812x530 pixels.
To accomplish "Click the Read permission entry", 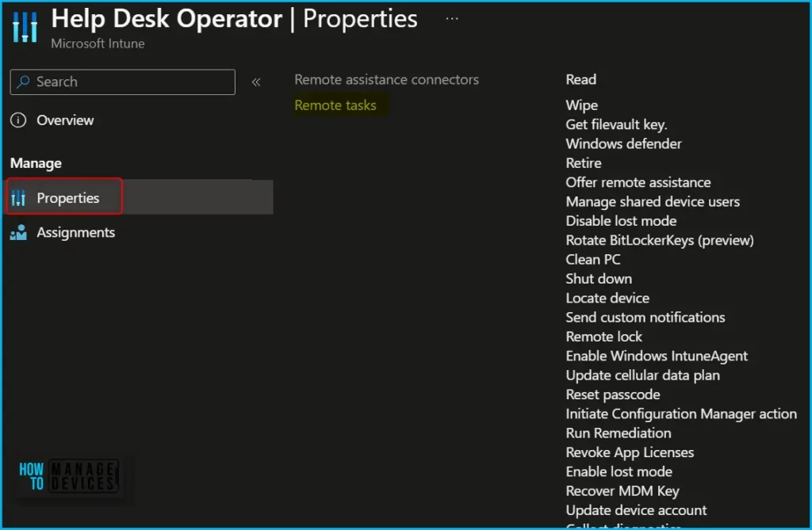I will [x=580, y=80].
